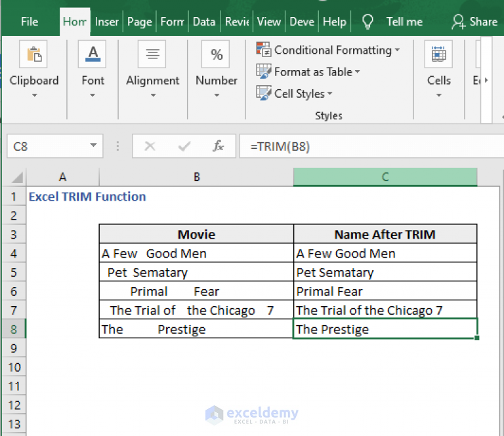Click the Format as Table icon
504x436 pixels.
tap(264, 71)
